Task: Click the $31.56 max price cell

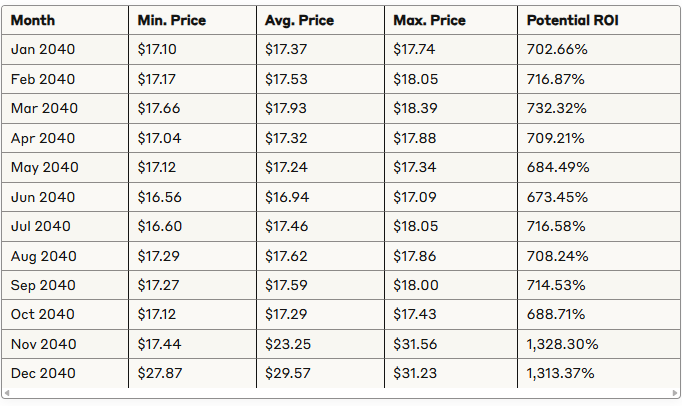Action: coord(413,344)
